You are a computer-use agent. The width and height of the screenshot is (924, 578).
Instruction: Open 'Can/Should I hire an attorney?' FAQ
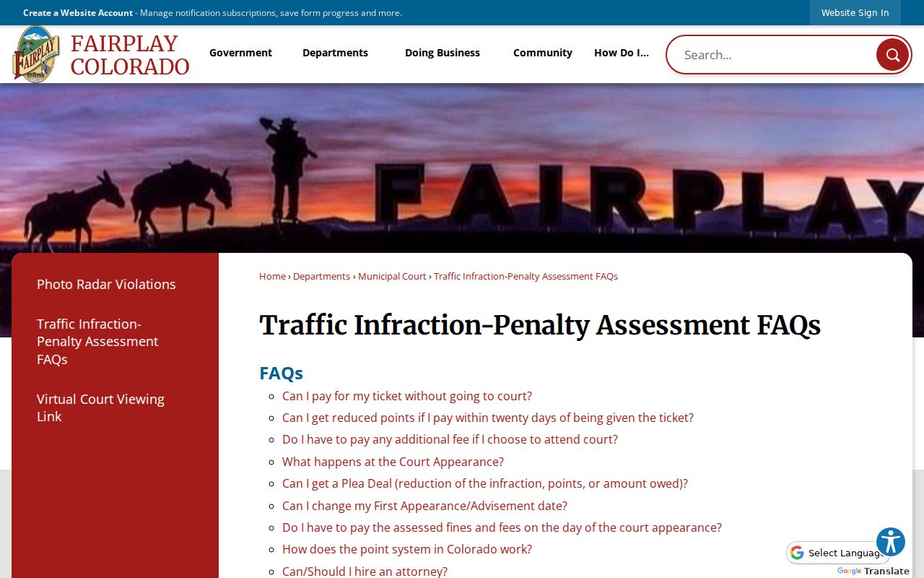[365, 571]
